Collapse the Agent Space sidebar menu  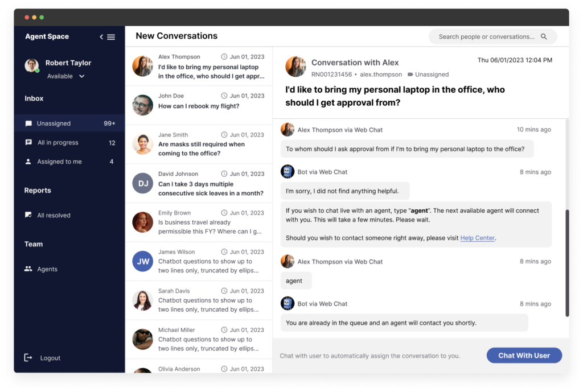pos(108,37)
